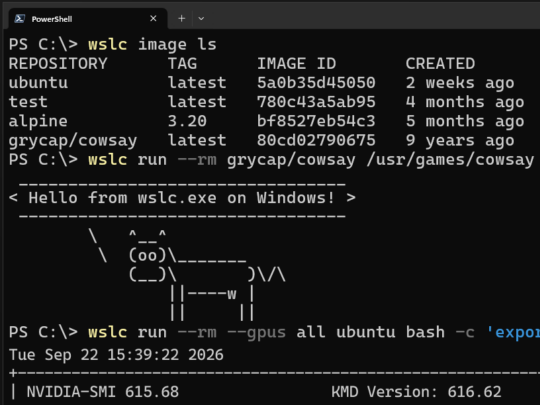Image resolution: width=540 pixels, height=405 pixels.
Task: Click the 'wslc image ls' command text
Action: [152, 44]
